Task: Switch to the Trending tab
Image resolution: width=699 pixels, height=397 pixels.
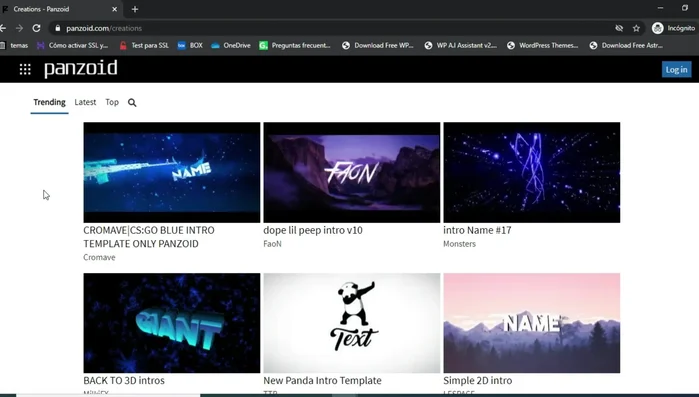Action: click(x=49, y=102)
